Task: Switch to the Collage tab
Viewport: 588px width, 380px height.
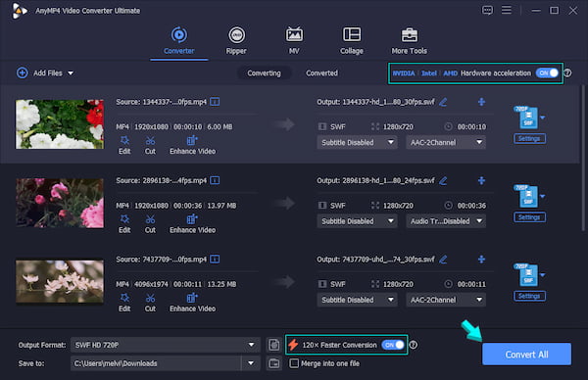Action: coord(352,41)
